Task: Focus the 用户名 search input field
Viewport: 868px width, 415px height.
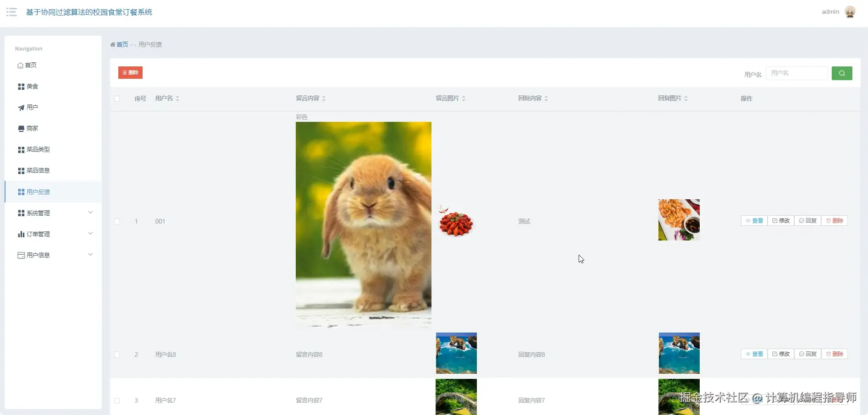Action: [797, 73]
